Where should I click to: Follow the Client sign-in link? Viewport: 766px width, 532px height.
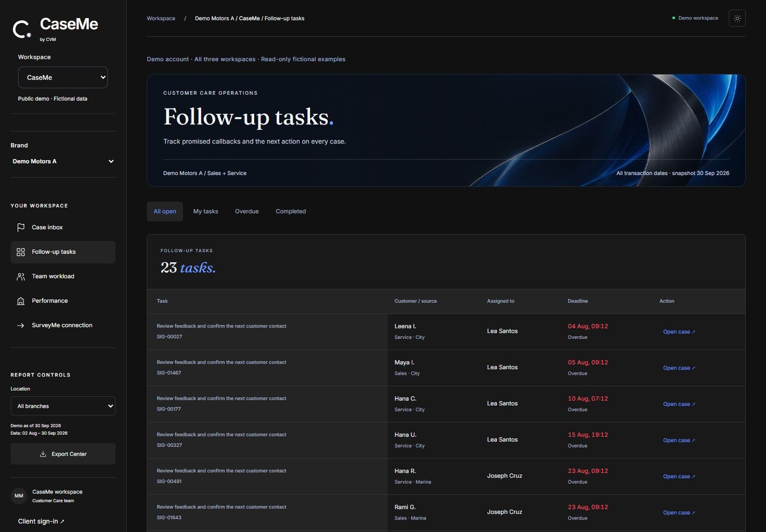click(x=41, y=521)
